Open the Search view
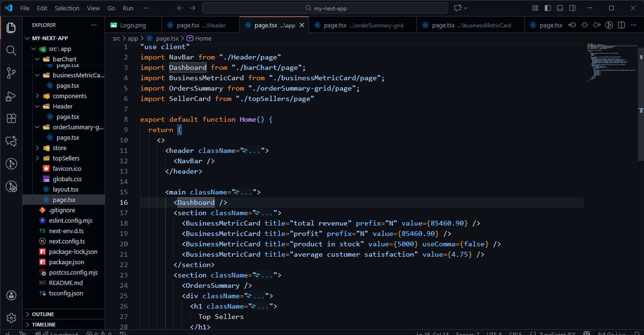The height and width of the screenshot is (335, 644). [11, 52]
